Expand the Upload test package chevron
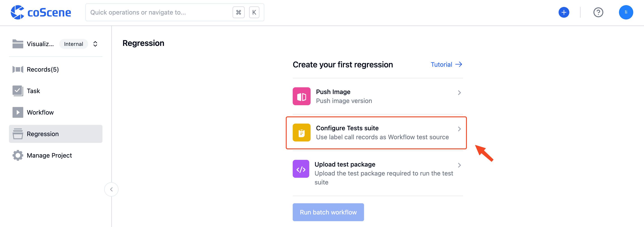 coord(459,165)
